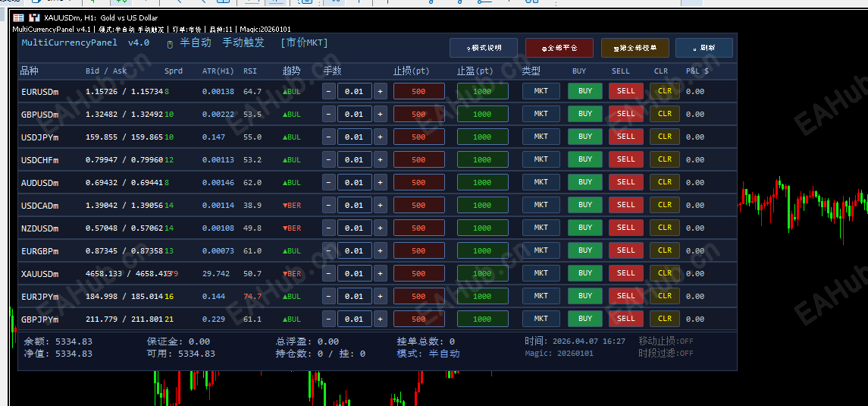
Task: Buy AUDUSDm with the BUY button
Action: click(585, 181)
